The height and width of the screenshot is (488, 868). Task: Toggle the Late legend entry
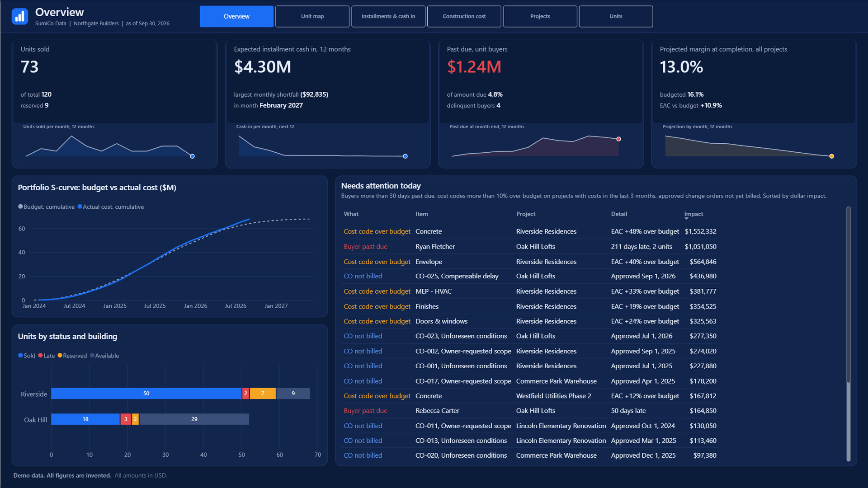pos(47,356)
